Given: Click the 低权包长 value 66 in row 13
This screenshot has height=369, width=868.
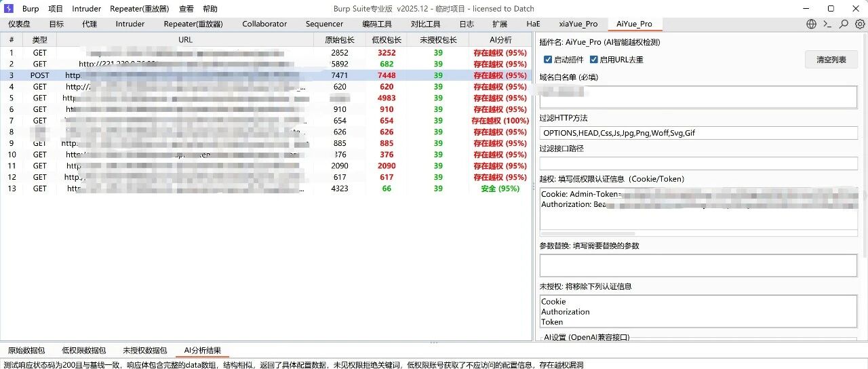Looking at the screenshot, I should coord(387,189).
